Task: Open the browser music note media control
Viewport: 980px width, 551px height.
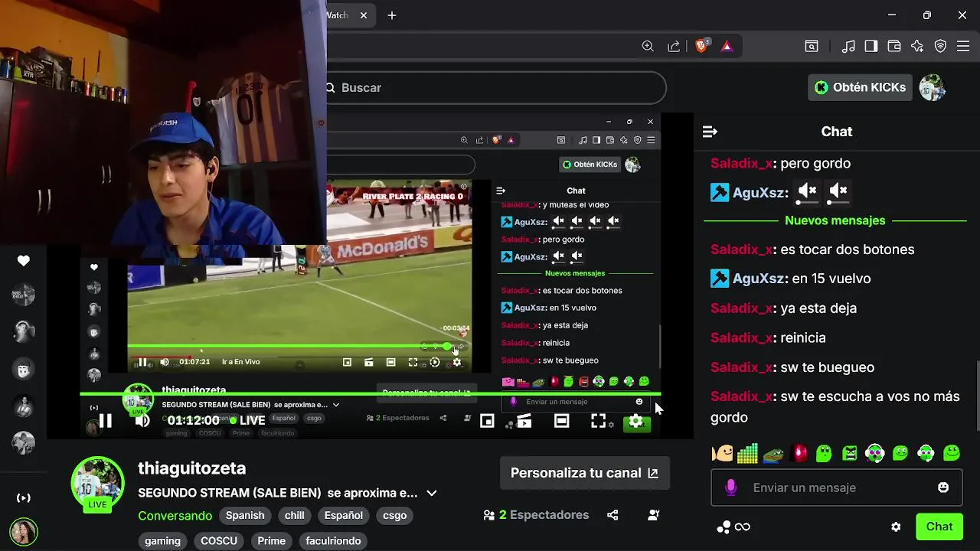Action: click(x=848, y=46)
